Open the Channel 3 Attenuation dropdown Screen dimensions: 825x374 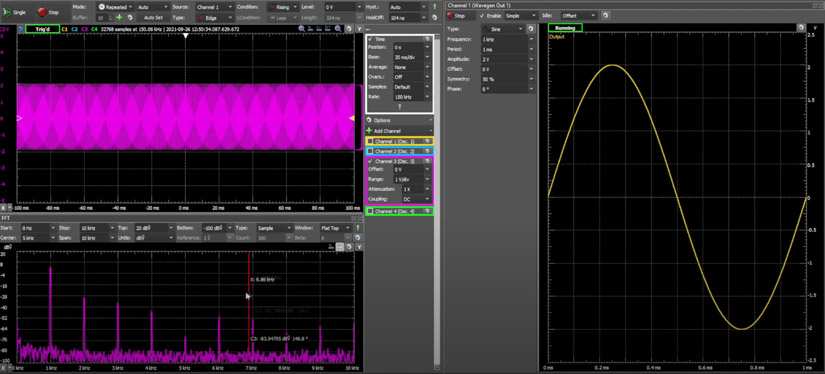coord(416,189)
